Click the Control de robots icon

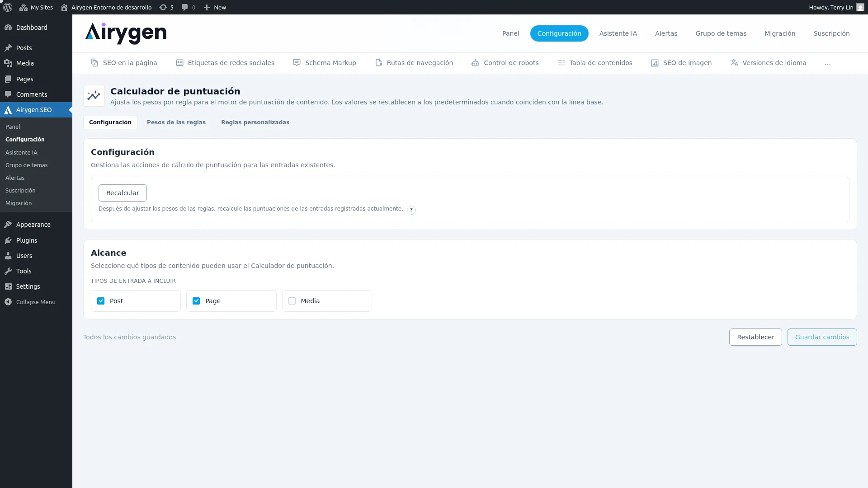click(475, 63)
